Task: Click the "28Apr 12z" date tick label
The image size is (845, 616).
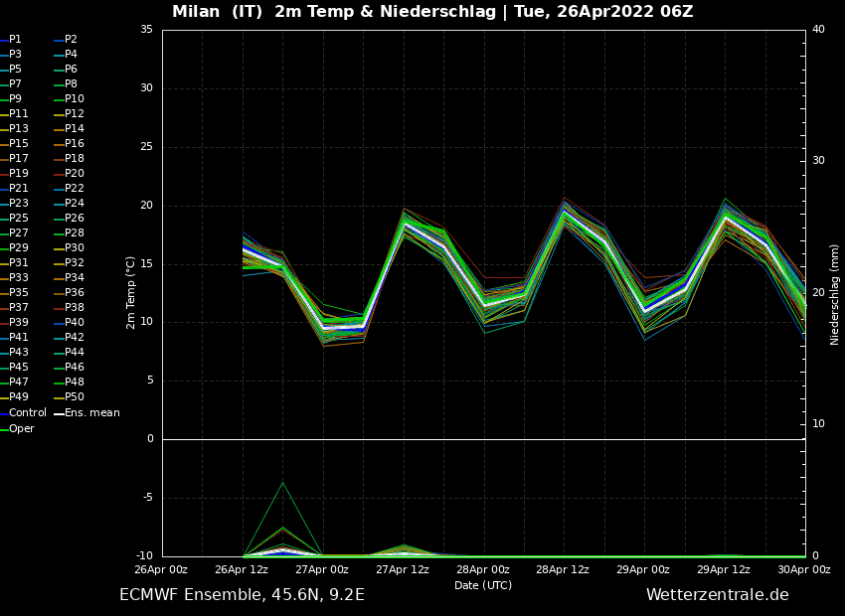Action: point(563,569)
